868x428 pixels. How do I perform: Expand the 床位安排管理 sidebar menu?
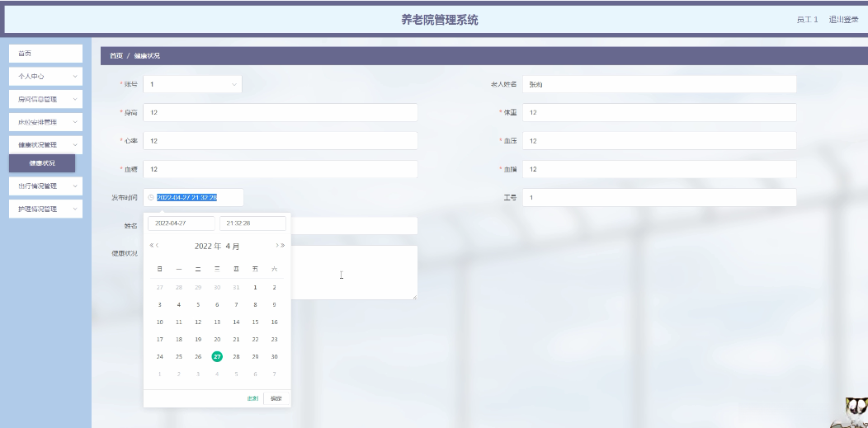coord(45,122)
